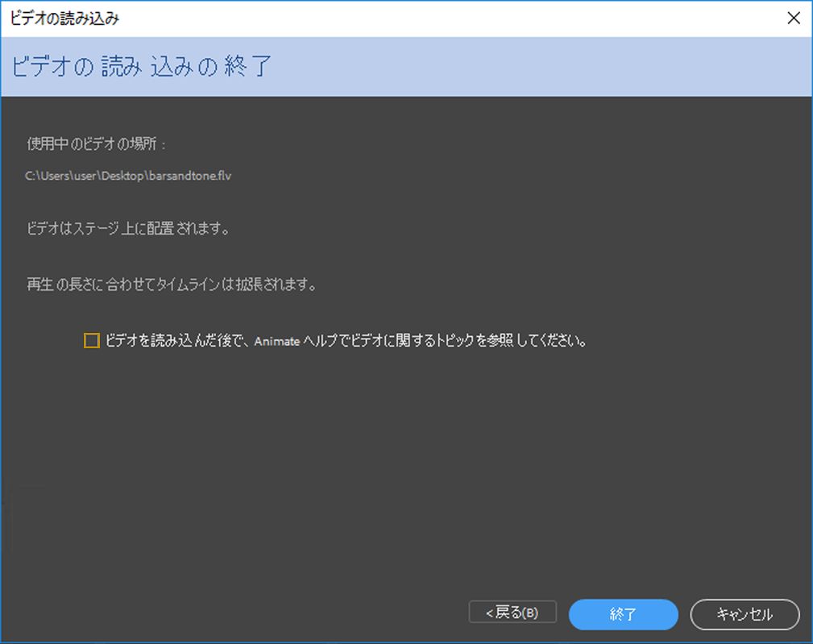Return to the previous wizard step

click(x=512, y=612)
